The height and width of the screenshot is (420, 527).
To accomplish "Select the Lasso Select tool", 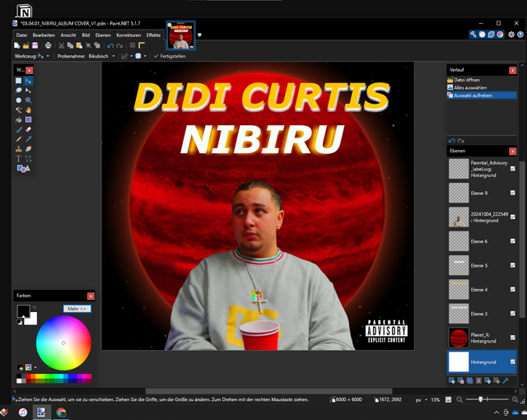I will (x=18, y=91).
